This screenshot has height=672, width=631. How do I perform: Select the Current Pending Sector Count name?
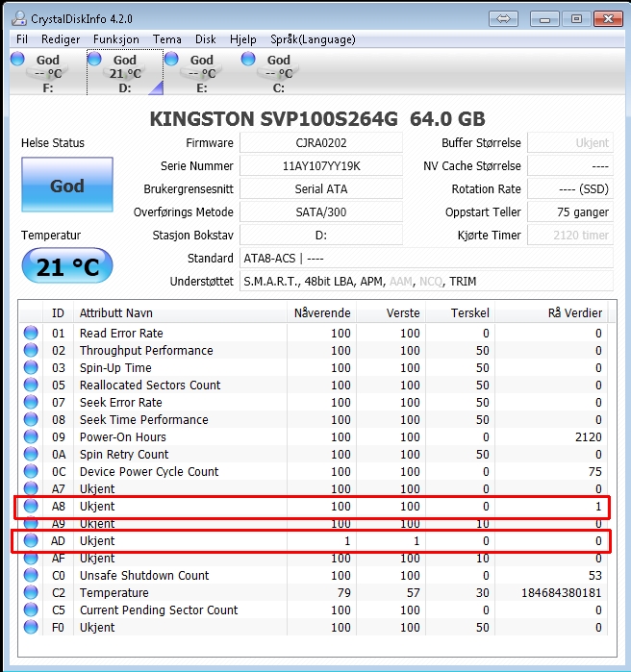click(x=159, y=610)
